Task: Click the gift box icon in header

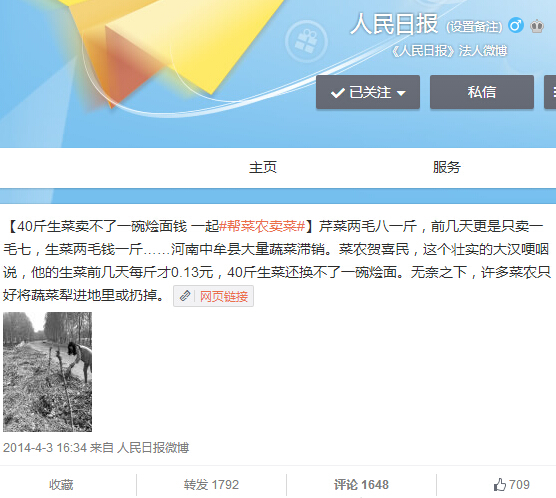Action: click(x=306, y=42)
